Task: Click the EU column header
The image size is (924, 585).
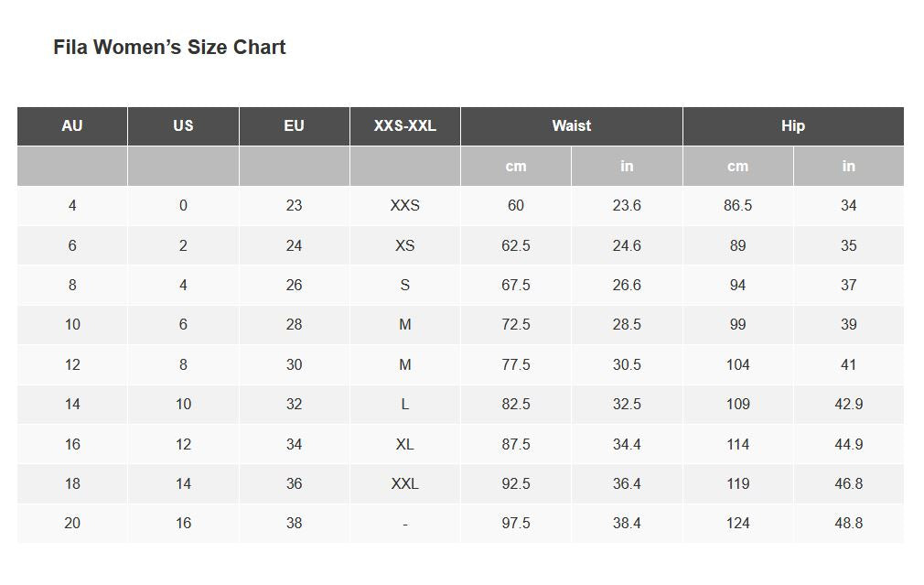Action: coord(294,126)
